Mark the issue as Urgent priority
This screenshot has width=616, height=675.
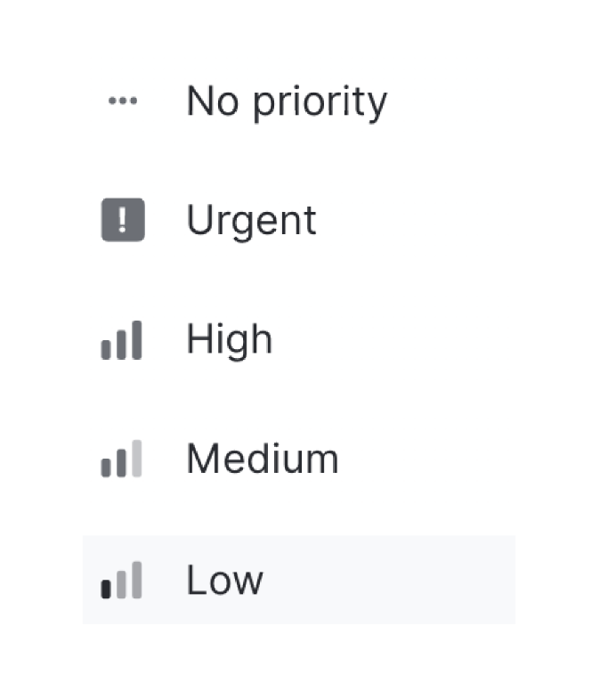tap(251, 220)
